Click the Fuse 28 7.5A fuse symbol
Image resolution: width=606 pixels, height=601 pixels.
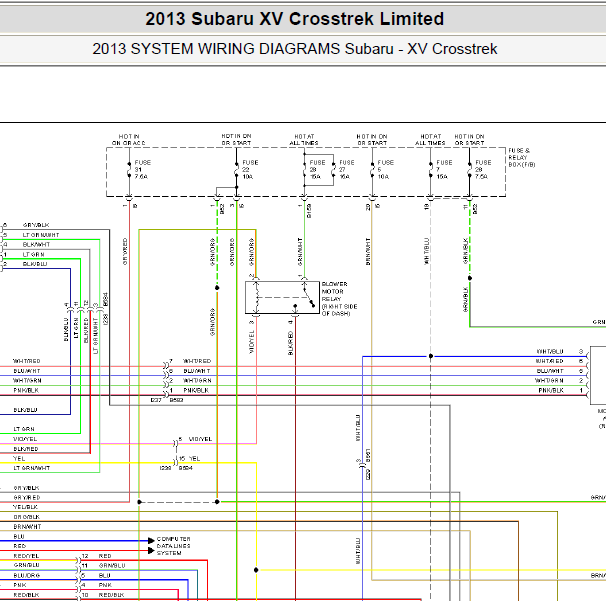coord(470,170)
